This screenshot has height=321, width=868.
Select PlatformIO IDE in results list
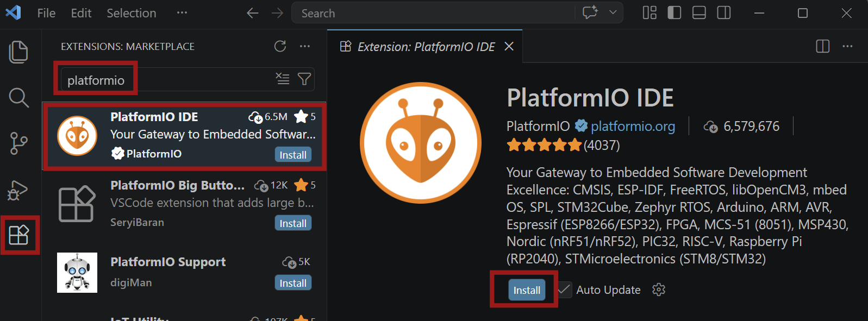185,135
